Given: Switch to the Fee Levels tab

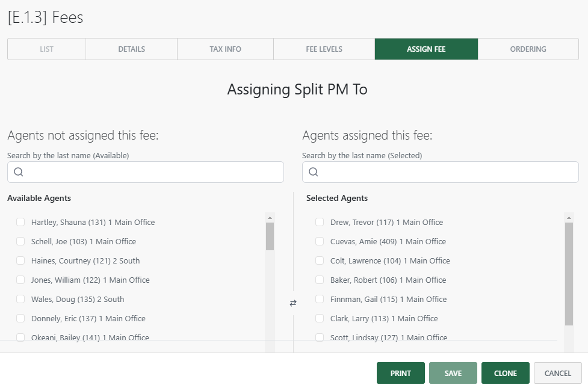Looking at the screenshot, I should (324, 49).
